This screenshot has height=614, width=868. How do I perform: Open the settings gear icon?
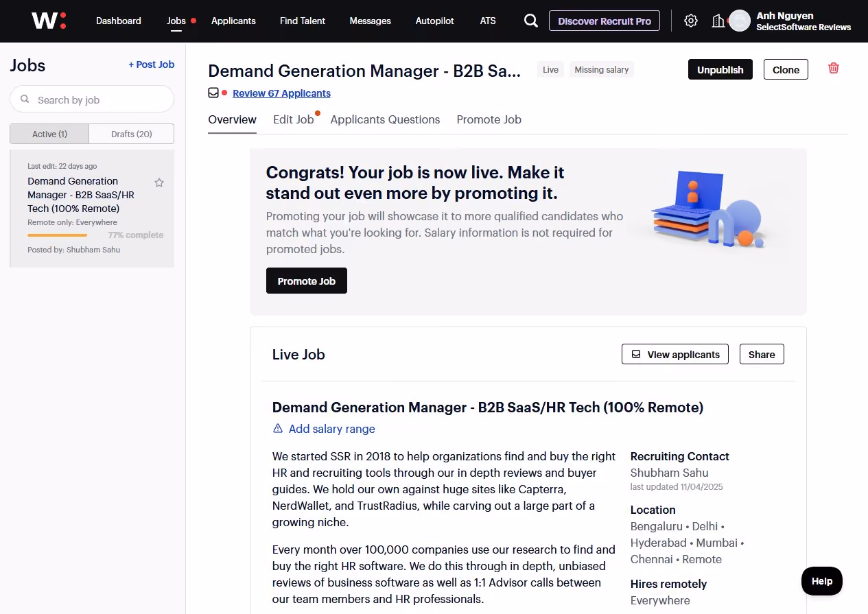click(691, 21)
